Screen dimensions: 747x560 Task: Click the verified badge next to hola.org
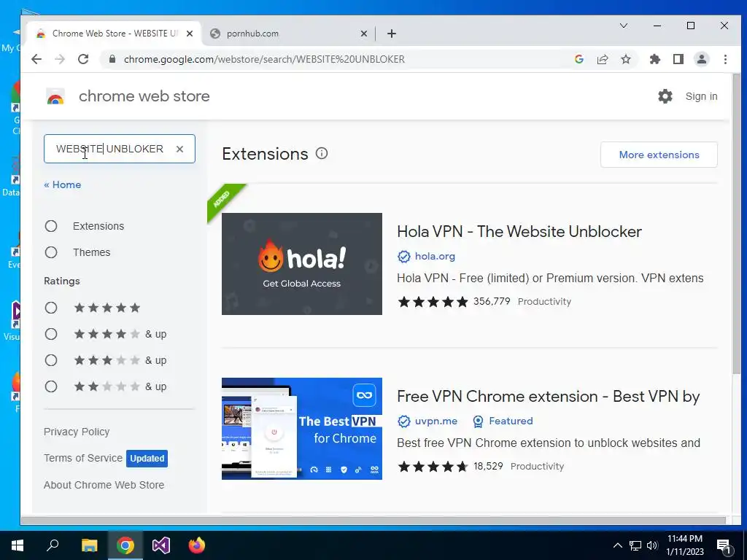point(403,257)
